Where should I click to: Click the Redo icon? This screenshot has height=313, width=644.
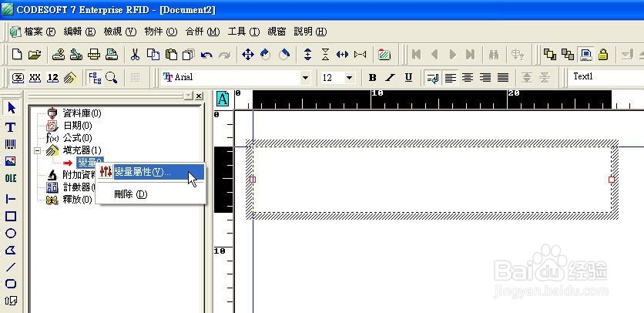(224, 55)
